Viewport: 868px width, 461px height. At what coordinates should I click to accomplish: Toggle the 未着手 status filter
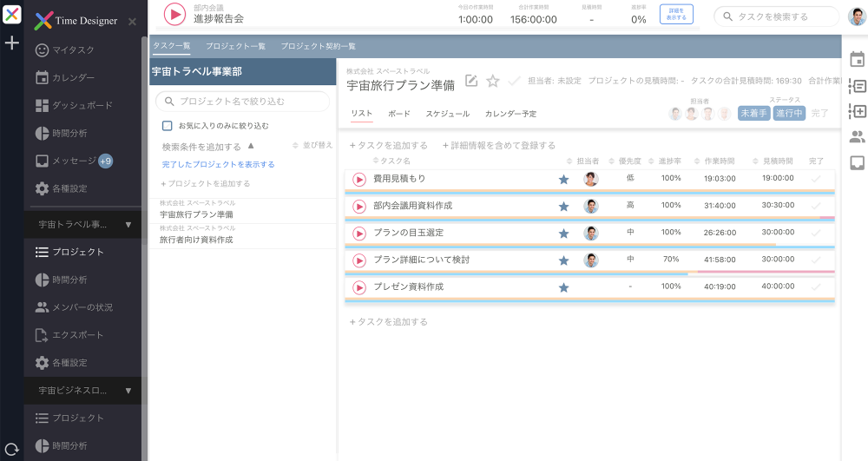(x=753, y=113)
